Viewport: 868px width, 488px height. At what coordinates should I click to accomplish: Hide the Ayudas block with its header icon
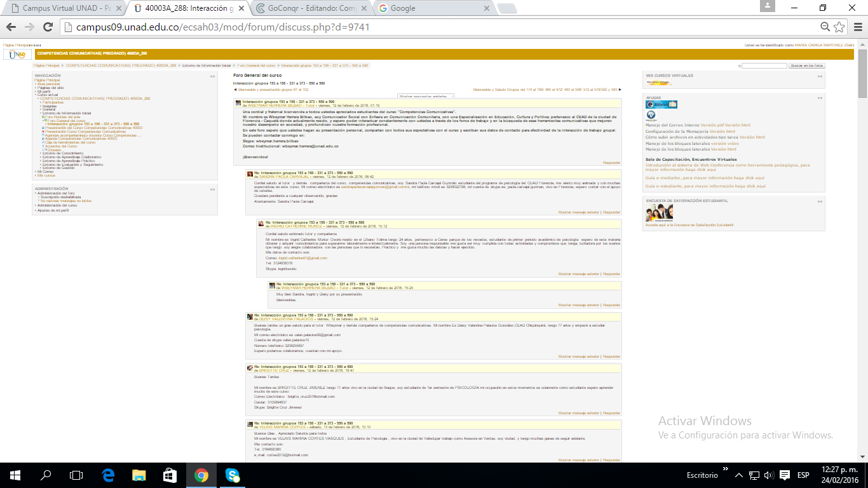tap(820, 98)
